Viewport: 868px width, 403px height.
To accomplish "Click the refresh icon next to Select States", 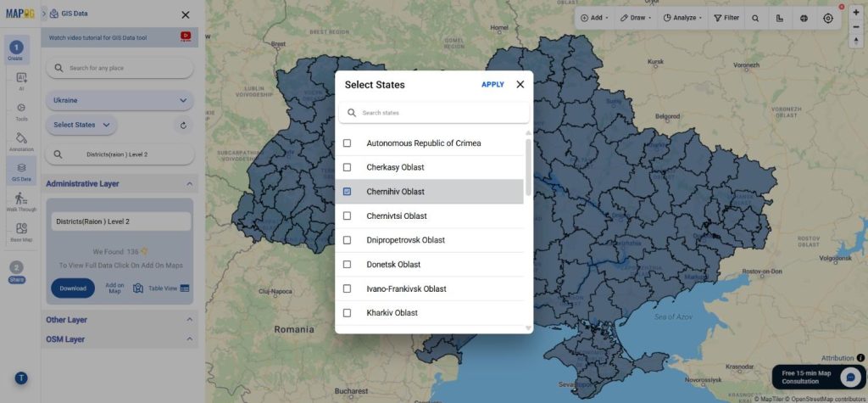I will 183,126.
